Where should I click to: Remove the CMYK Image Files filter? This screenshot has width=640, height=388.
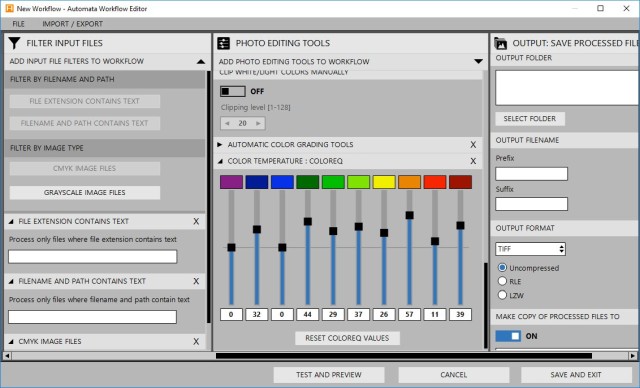pos(196,341)
